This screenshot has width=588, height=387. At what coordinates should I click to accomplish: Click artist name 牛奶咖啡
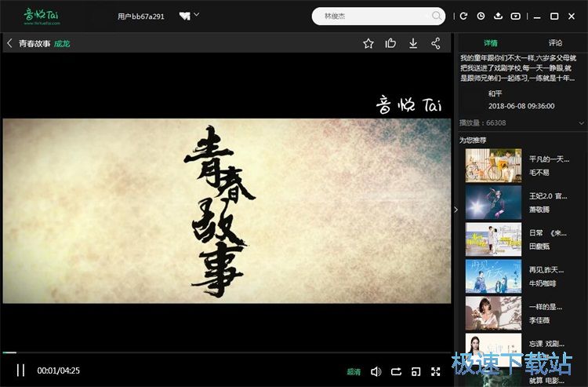[543, 283]
